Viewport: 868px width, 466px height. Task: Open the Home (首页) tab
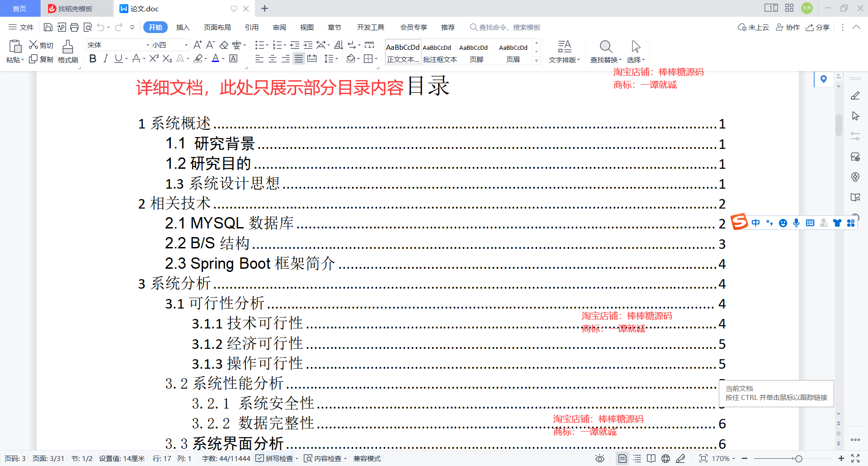19,9
